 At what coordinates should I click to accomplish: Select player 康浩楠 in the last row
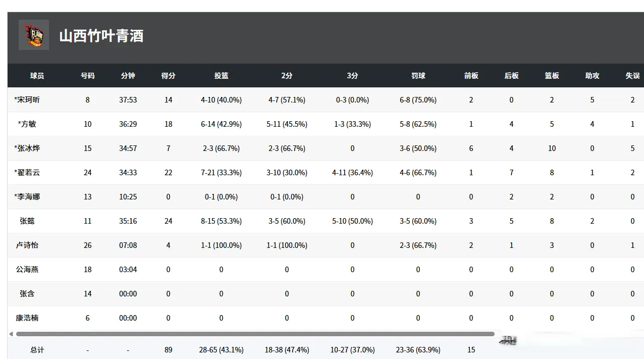click(x=27, y=318)
